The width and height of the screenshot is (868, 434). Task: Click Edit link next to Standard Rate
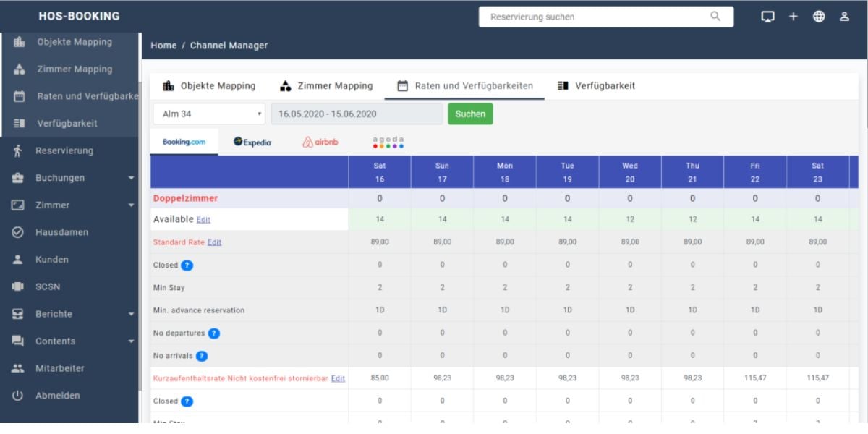(214, 242)
